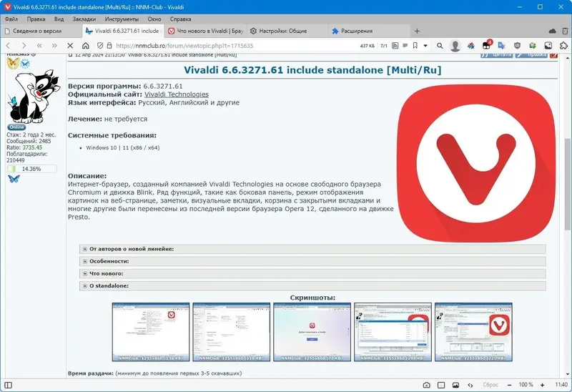Screen dimensions: 572x392
Task: Toggle the side panel from status bar
Action: (x=8, y=385)
